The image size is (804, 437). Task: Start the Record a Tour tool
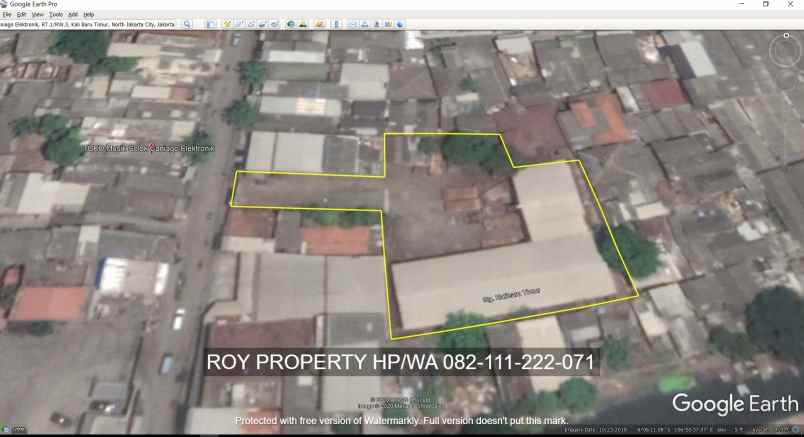(273, 24)
